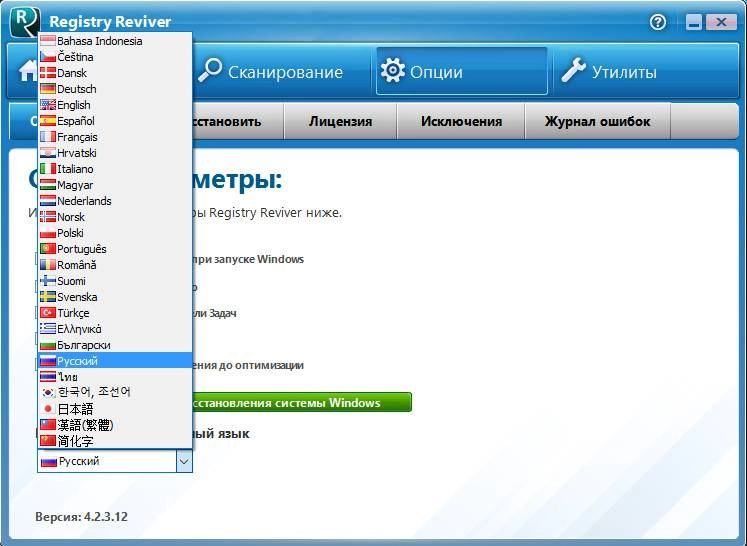Select Ελληνικά language entry
The height and width of the screenshot is (546, 747).
(x=115, y=329)
